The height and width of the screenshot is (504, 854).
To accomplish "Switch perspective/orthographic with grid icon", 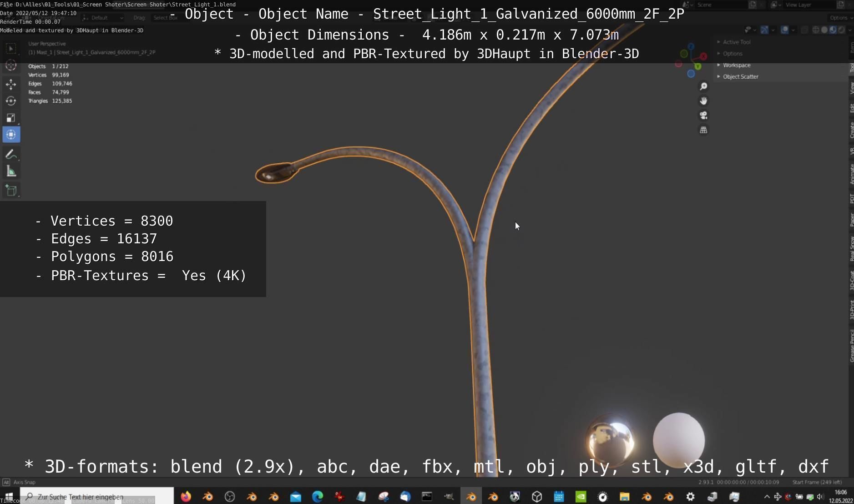I will click(703, 130).
